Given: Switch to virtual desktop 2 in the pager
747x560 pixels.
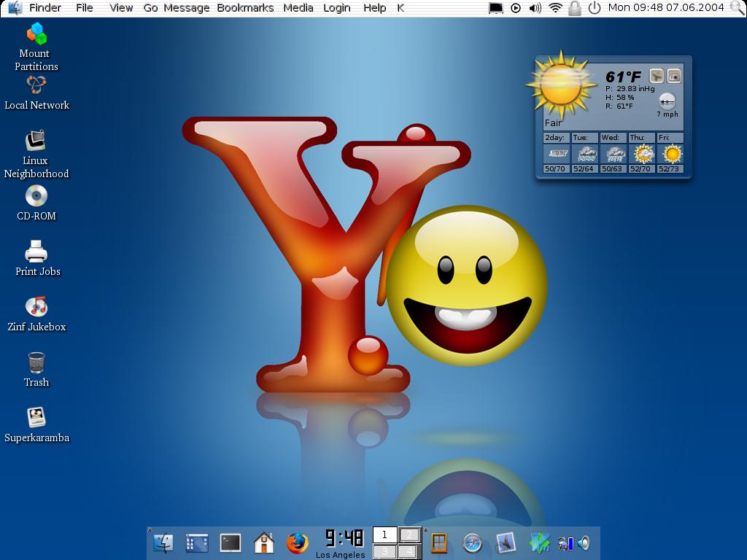Looking at the screenshot, I should coord(409,534).
